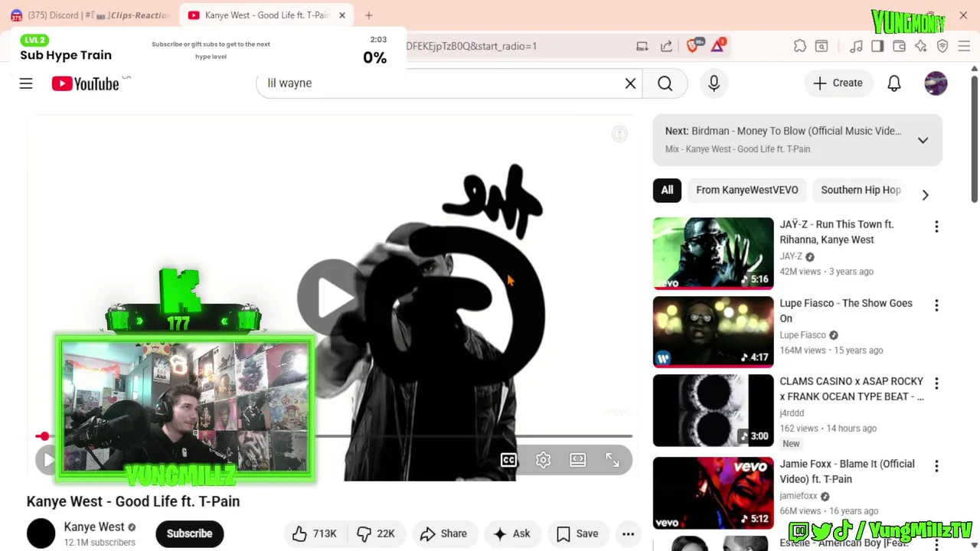The width and height of the screenshot is (980, 551).
Task: Open video settings gear
Action: tap(543, 460)
